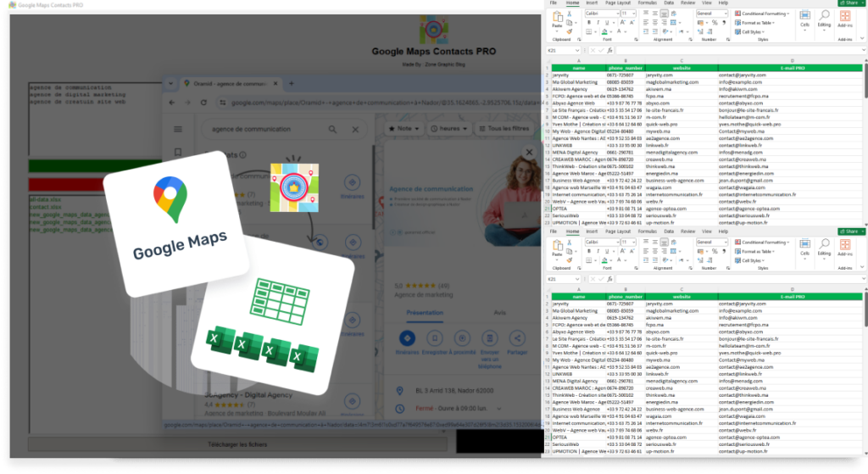868x474 pixels.
Task: Click fill color bucket in the top Excel window
Action: [x=604, y=31]
